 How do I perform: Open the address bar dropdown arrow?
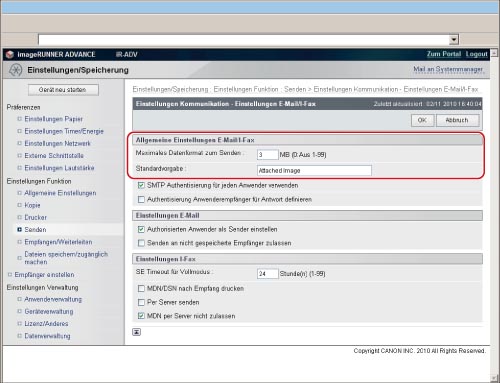(454, 40)
